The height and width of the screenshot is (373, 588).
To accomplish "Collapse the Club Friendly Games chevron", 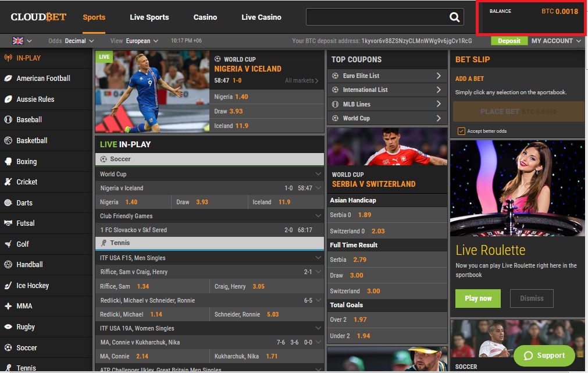I will (318, 216).
